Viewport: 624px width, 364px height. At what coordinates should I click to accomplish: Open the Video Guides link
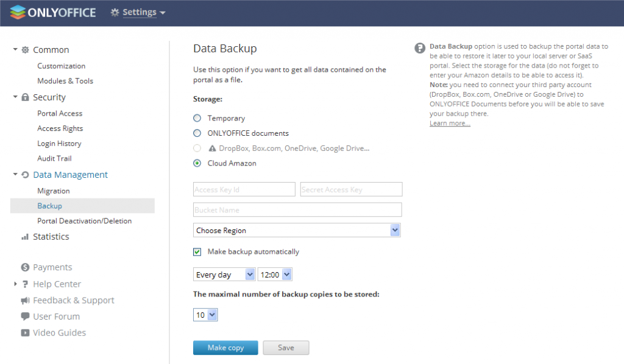[59, 332]
